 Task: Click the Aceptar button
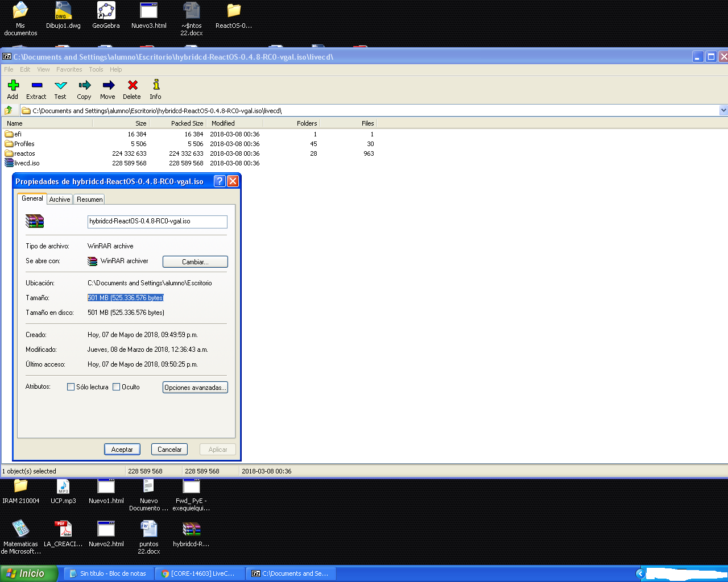(122, 450)
